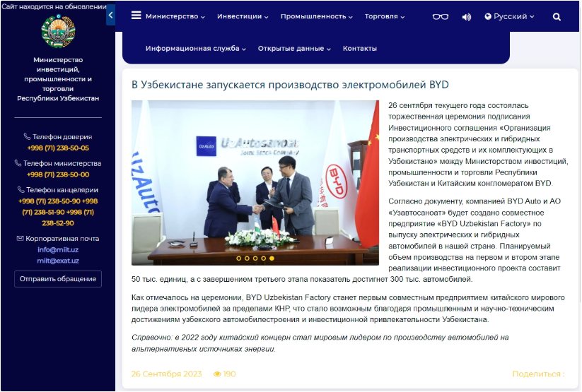
Task: Click the phone icon beside Телефон министерства
Action: coord(18,163)
